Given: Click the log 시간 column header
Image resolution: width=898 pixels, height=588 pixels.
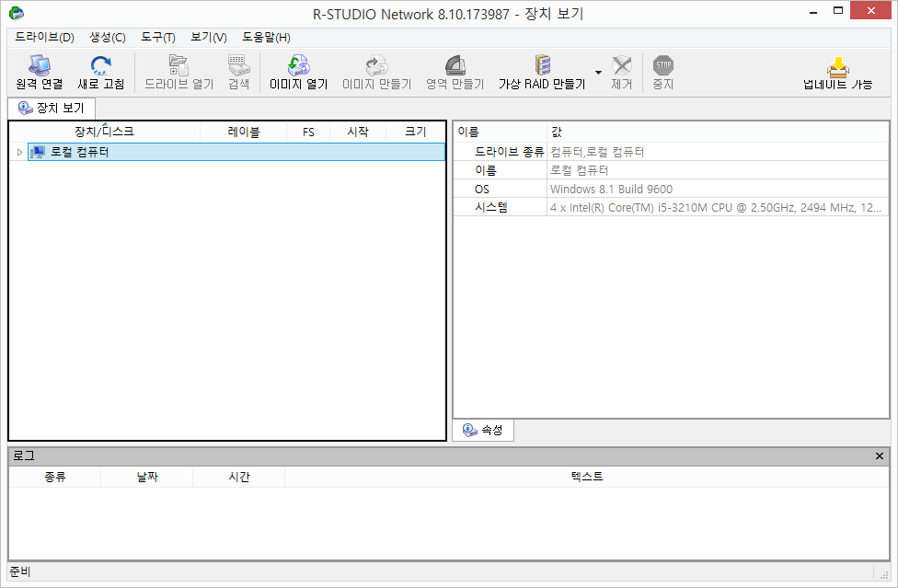Looking at the screenshot, I should (239, 477).
